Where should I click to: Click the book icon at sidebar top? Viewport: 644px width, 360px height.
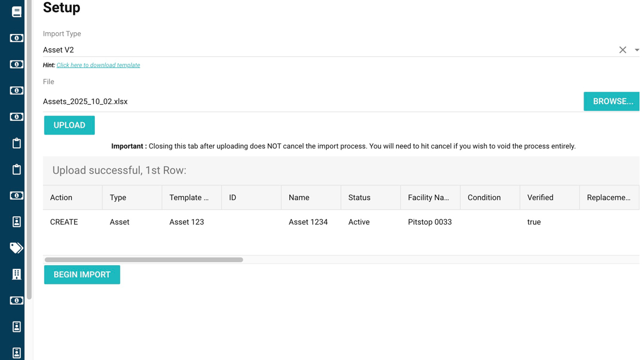(x=16, y=12)
